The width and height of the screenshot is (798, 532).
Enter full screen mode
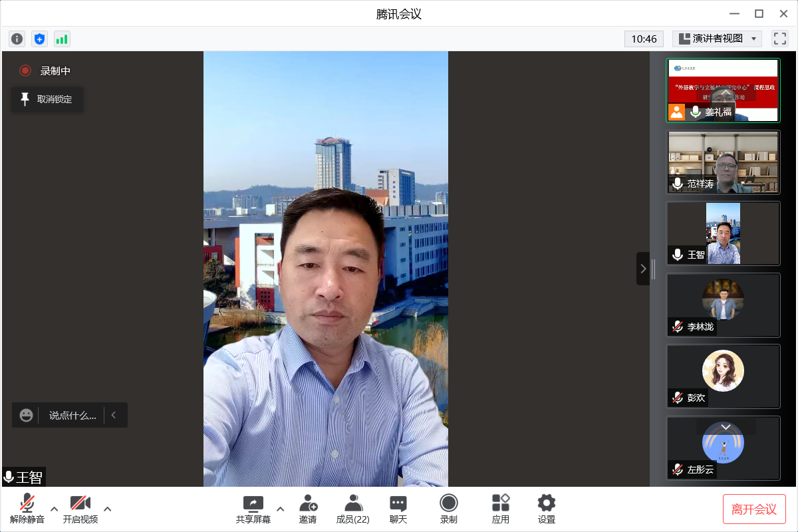tap(779, 39)
